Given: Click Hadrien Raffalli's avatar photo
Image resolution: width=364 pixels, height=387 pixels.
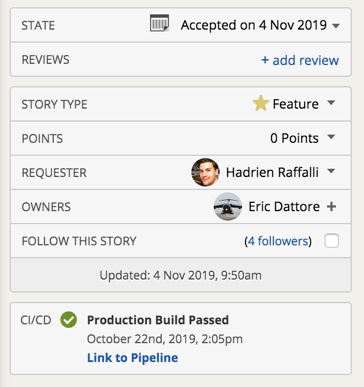Looking at the screenshot, I should tap(205, 172).
